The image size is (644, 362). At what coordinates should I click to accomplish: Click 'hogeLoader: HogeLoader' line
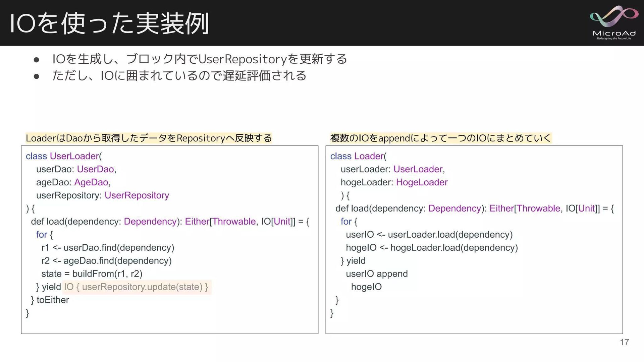(x=394, y=182)
